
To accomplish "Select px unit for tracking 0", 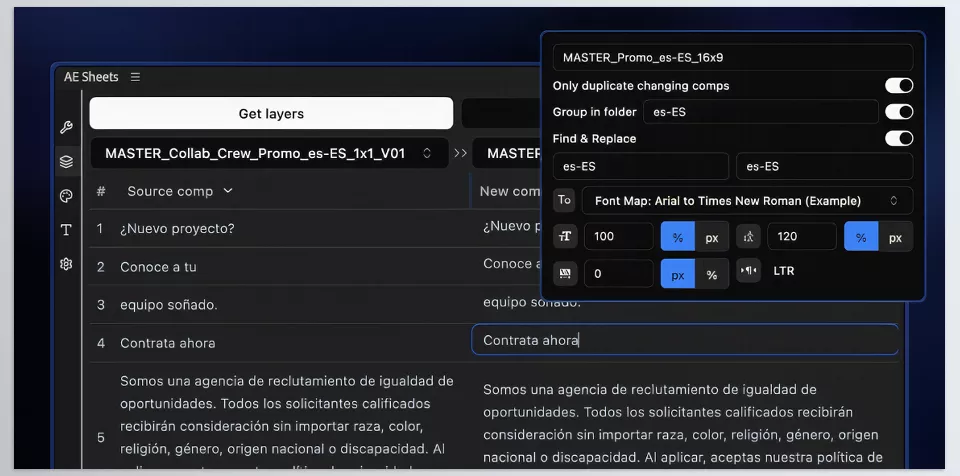I will click(x=678, y=274).
